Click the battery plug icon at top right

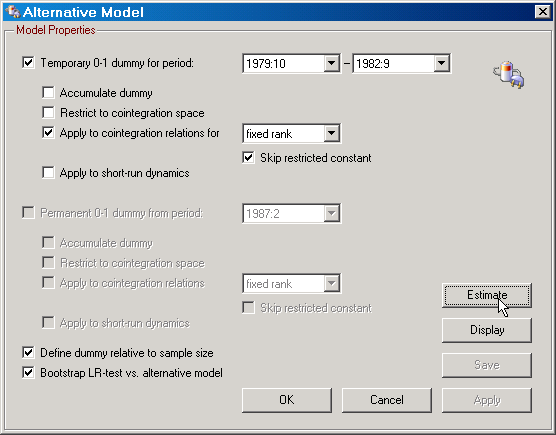coord(508,74)
